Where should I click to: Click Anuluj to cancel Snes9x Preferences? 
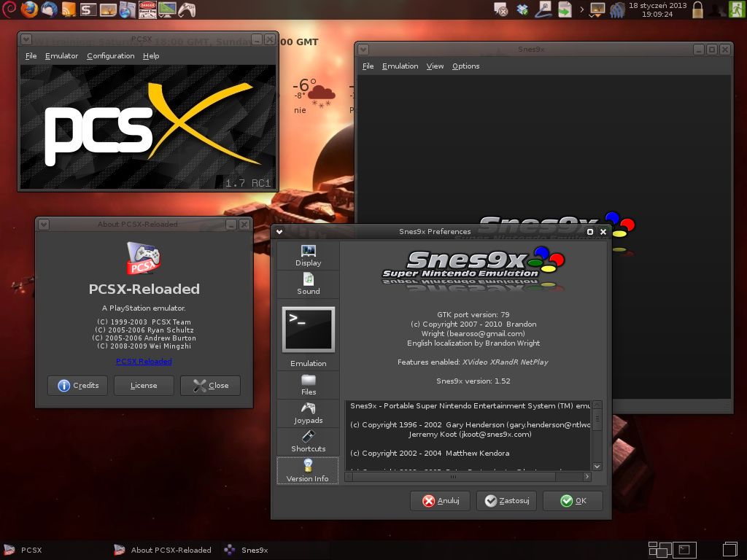pos(440,501)
